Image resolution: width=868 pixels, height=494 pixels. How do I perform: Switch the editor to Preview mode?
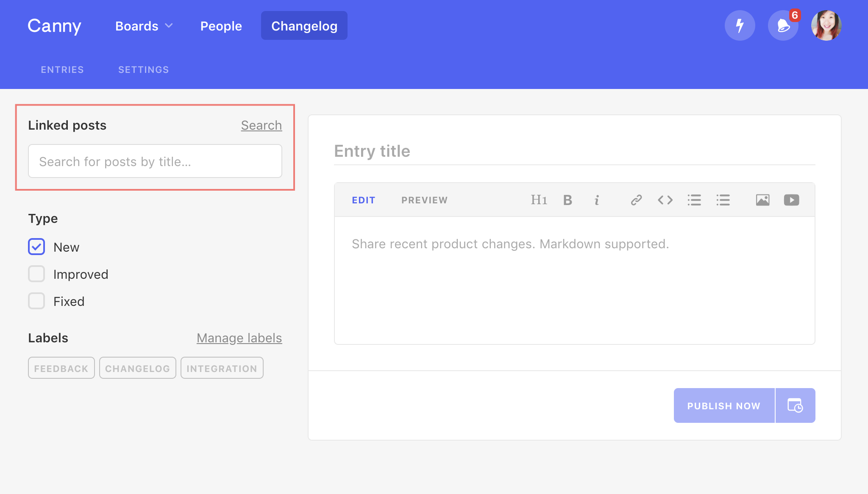pyautogui.click(x=425, y=200)
